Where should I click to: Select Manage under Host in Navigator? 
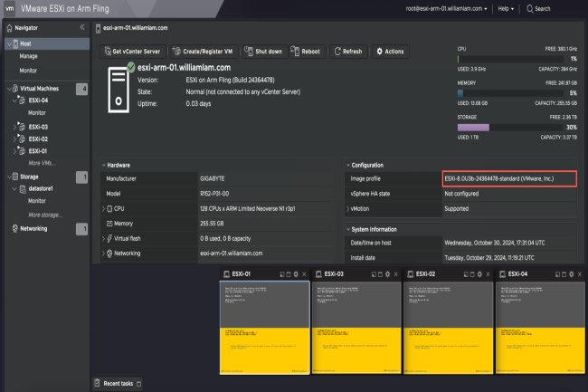29,56
